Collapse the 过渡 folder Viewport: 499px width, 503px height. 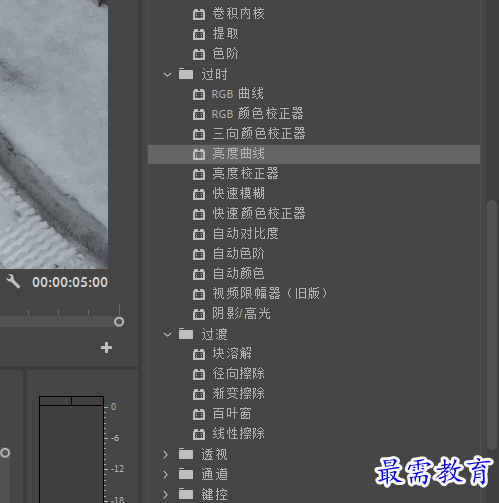(167, 334)
